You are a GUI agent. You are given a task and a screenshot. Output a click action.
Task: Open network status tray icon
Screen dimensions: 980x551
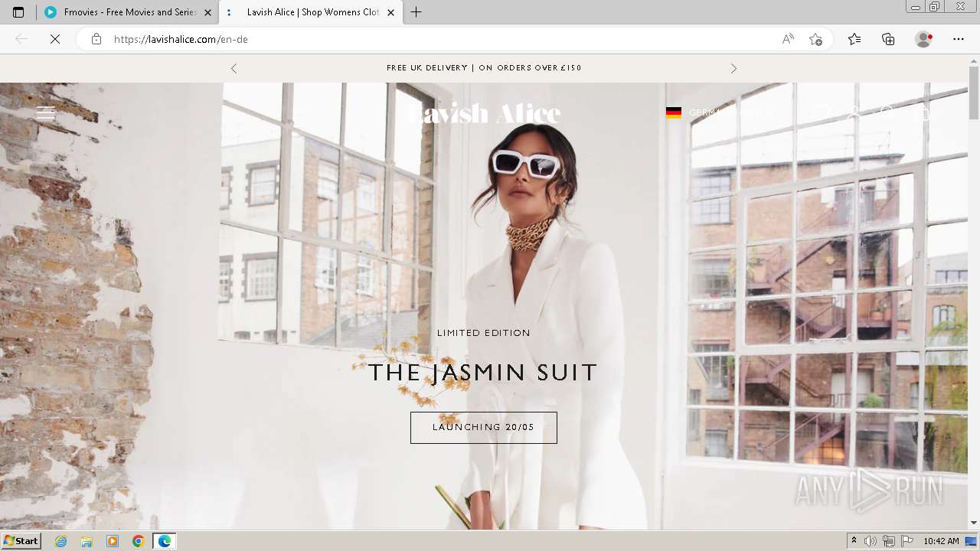889,541
